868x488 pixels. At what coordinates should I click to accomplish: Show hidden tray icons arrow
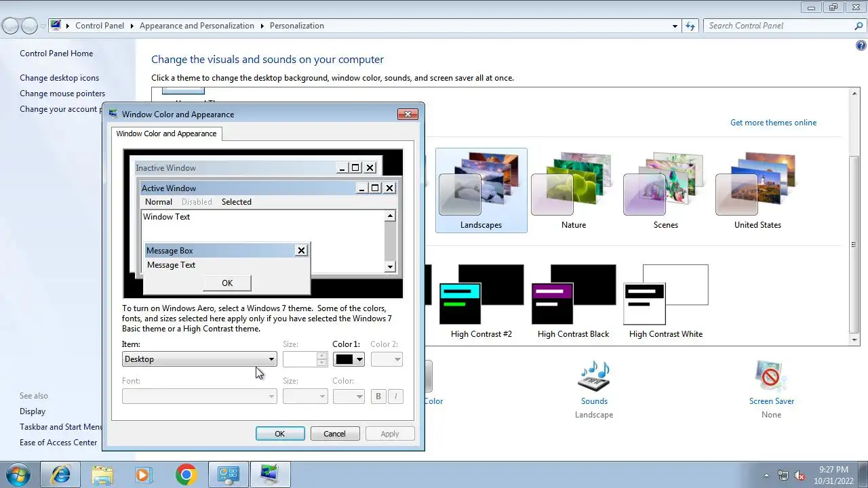point(767,475)
